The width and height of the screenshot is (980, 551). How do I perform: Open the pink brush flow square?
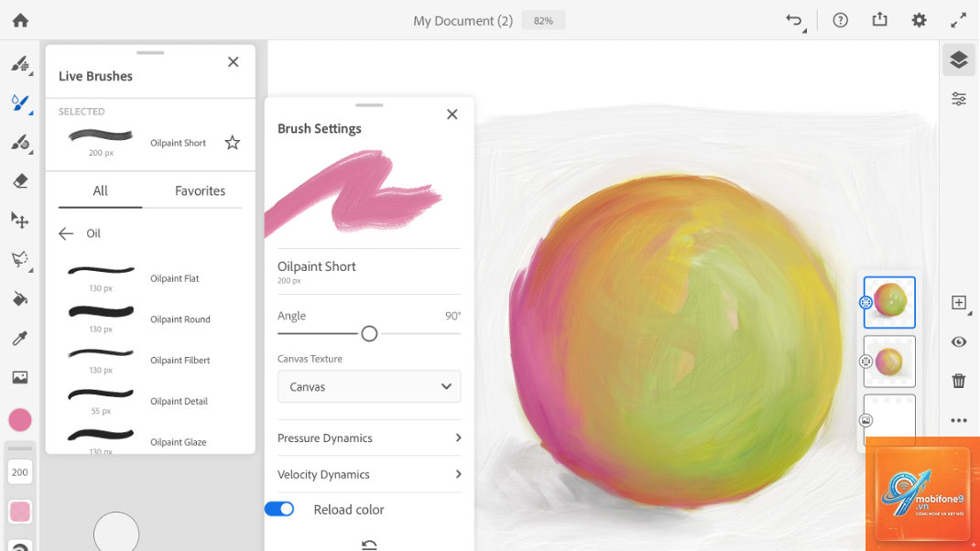(20, 512)
